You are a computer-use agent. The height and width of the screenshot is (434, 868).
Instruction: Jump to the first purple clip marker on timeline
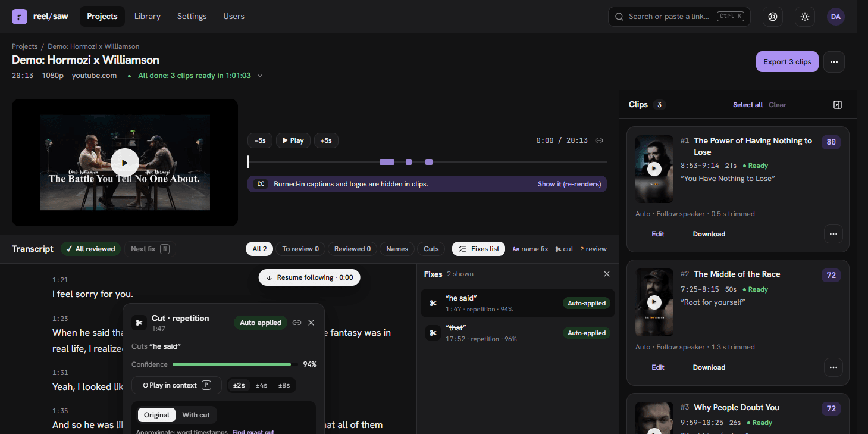pos(387,162)
